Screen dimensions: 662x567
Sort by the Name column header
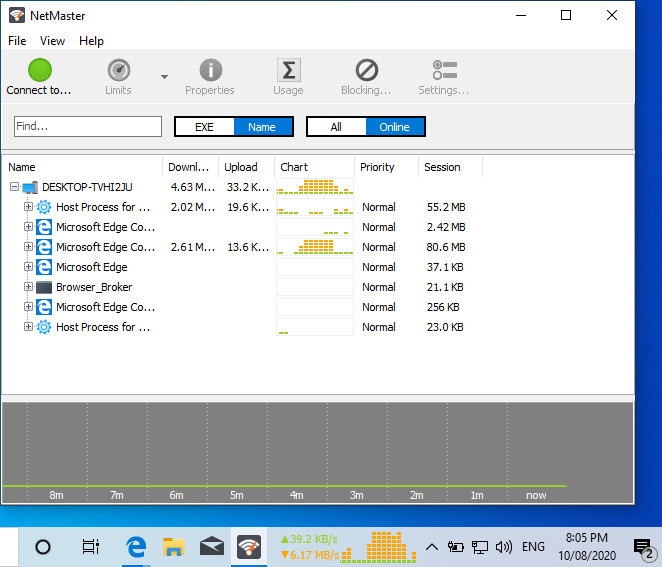point(82,167)
